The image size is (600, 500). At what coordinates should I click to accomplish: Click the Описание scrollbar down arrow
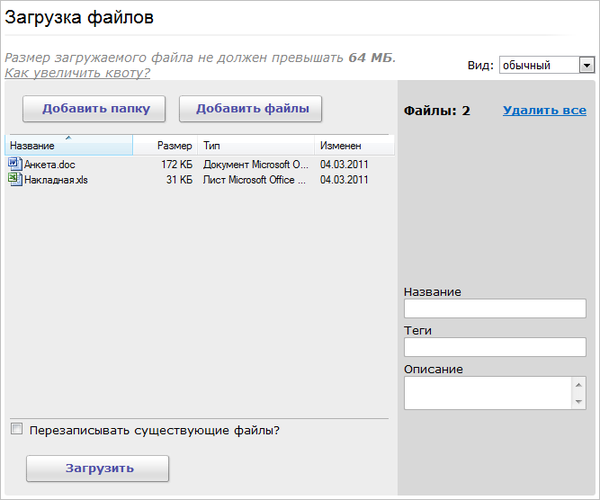pyautogui.click(x=578, y=401)
